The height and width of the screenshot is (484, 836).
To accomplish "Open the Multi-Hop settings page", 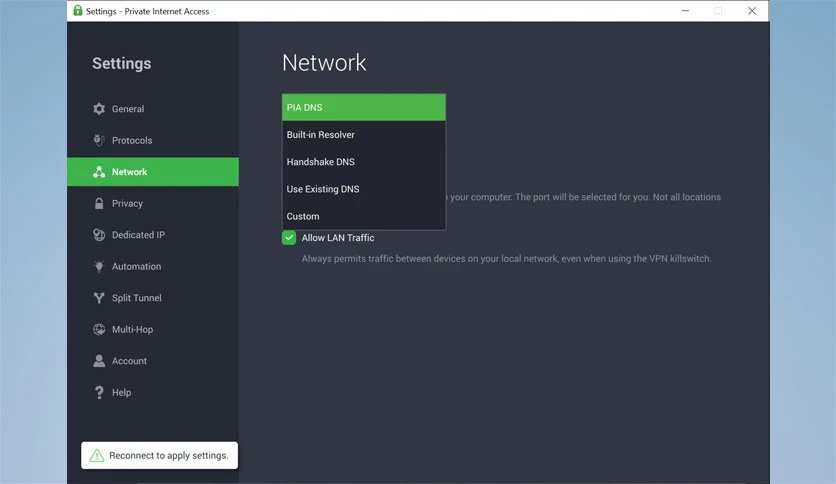I will [x=153, y=329].
